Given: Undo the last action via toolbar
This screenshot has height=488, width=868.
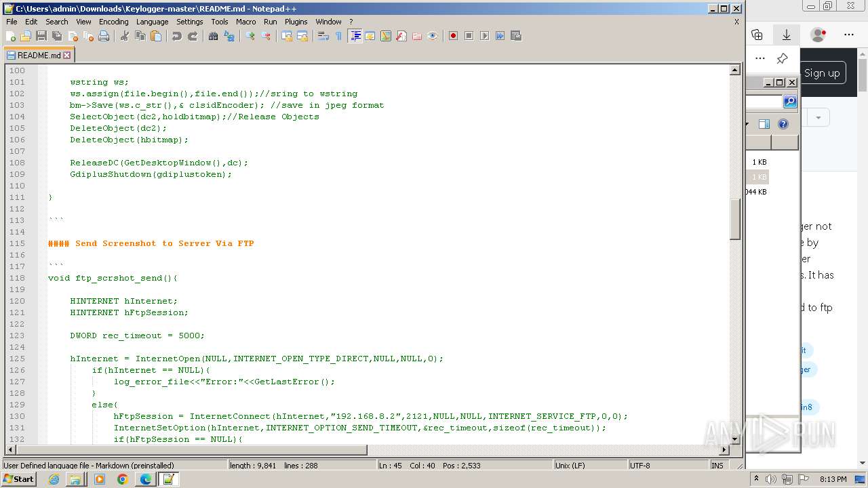Looking at the screenshot, I should (x=177, y=36).
